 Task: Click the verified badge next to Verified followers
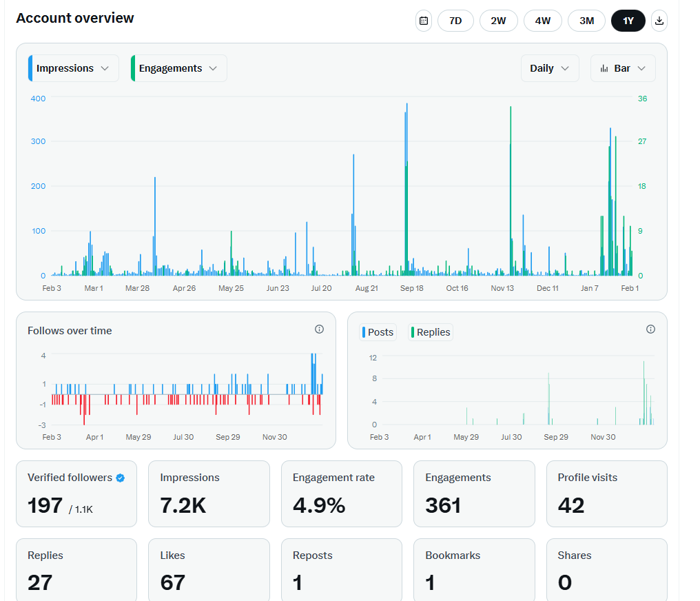pos(120,478)
